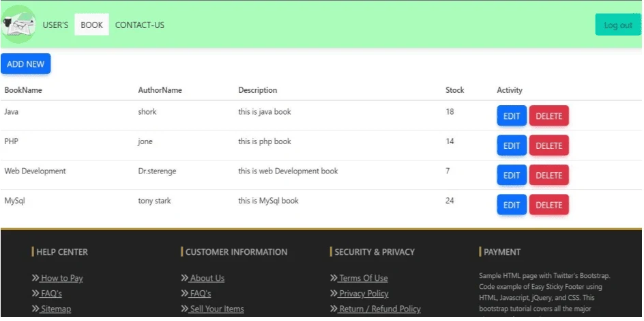Image resolution: width=644 pixels, height=321 pixels.
Task: Delete the Java book entry
Action: coord(548,116)
